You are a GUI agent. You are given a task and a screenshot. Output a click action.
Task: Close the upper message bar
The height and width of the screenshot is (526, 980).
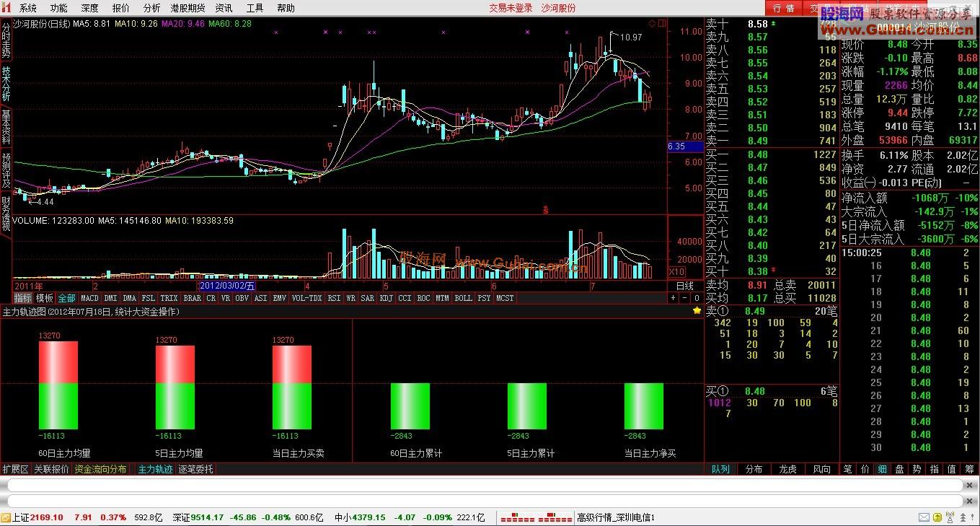pyautogui.click(x=969, y=485)
